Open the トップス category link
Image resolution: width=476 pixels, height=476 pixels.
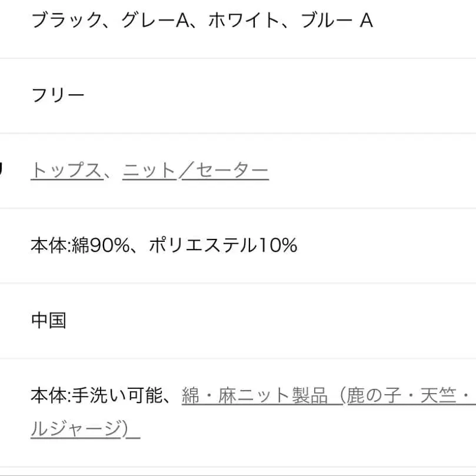point(66,171)
